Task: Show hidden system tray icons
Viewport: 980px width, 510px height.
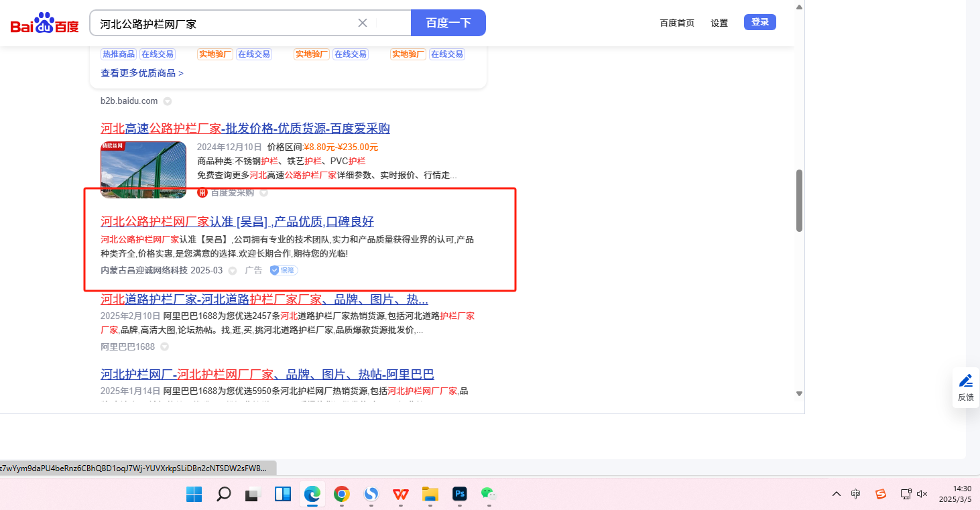Action: 836,494
